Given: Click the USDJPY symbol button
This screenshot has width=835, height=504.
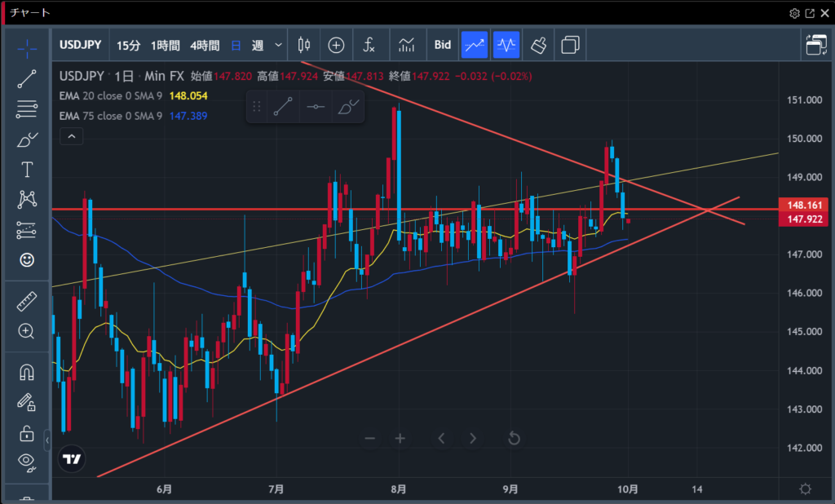Looking at the screenshot, I should (x=82, y=45).
